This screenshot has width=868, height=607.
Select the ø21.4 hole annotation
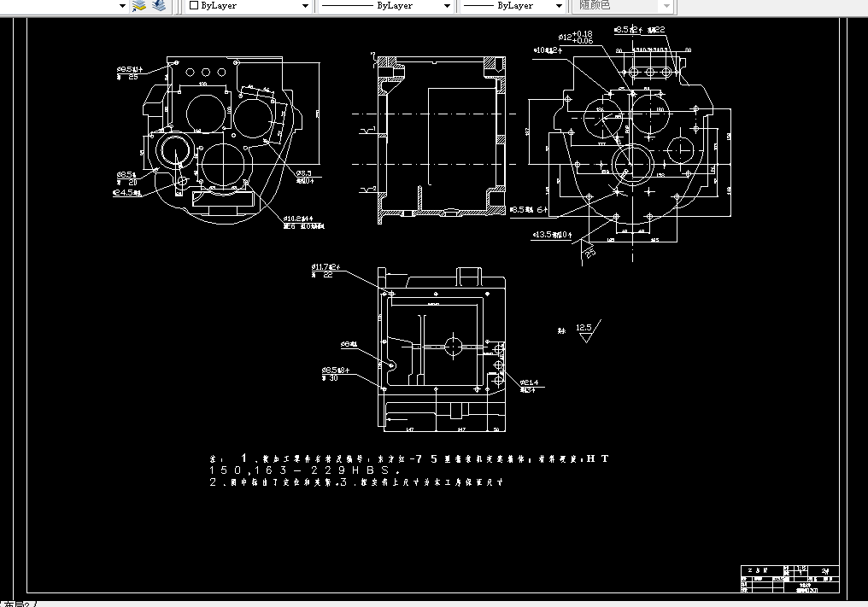click(x=529, y=386)
